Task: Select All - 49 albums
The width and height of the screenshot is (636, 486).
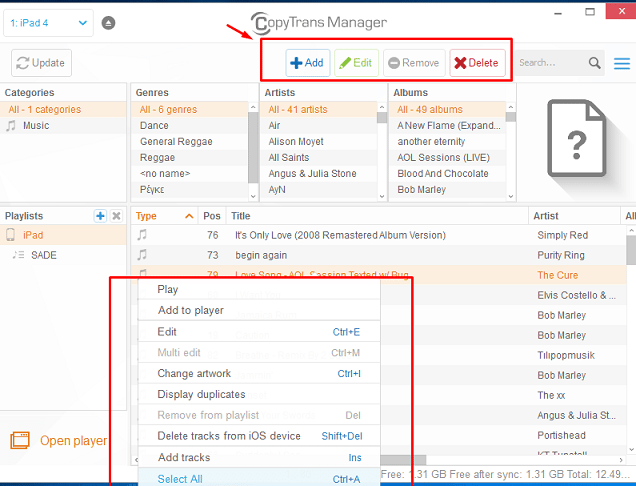Action: point(448,110)
